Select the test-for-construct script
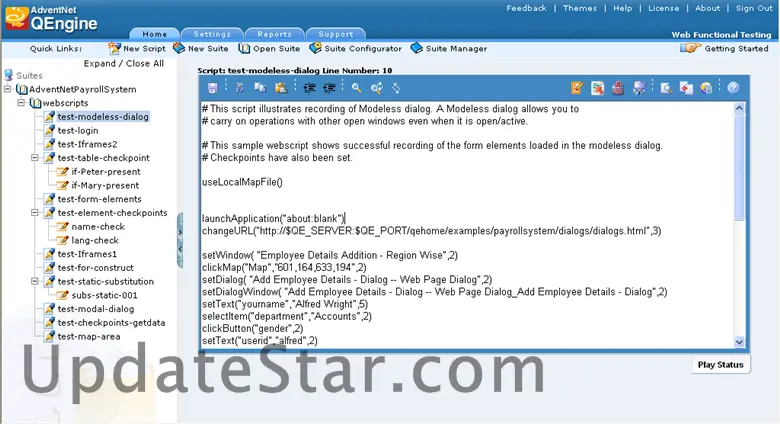 point(96,267)
